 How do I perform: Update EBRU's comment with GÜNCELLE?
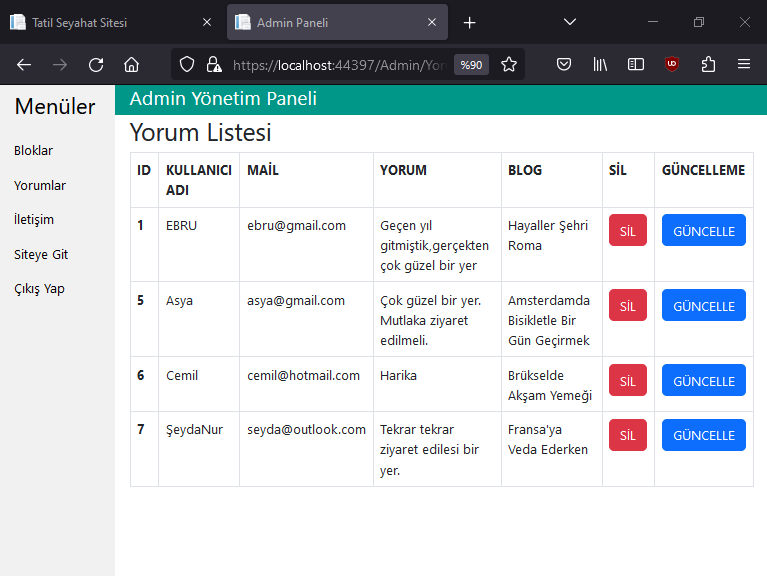coord(703,230)
